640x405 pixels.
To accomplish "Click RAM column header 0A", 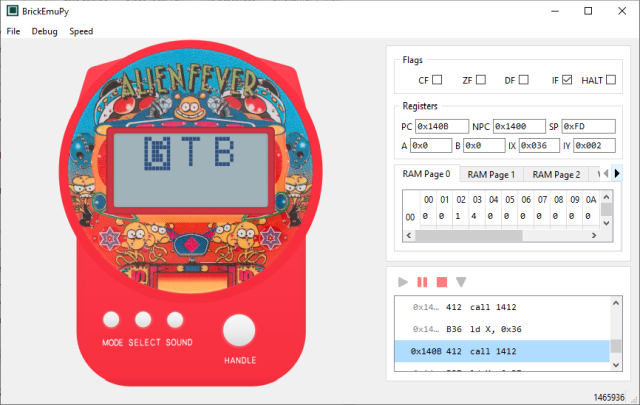I will pos(591,200).
